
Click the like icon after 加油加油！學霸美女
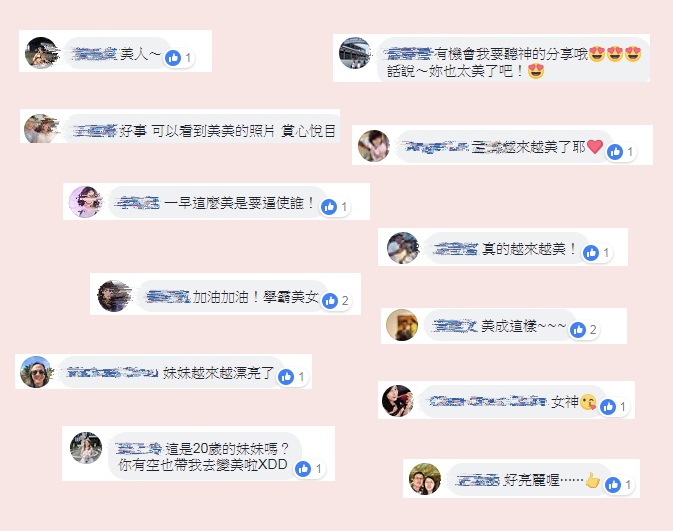330,301
